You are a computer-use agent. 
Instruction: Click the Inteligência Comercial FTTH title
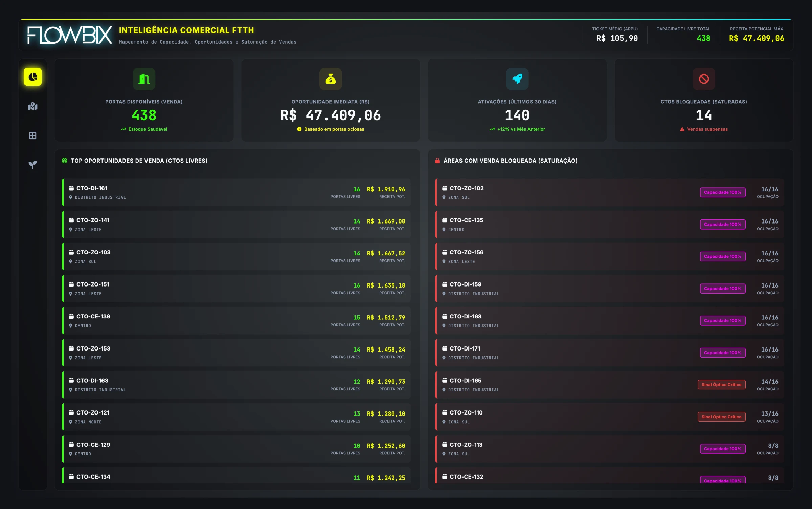click(186, 30)
